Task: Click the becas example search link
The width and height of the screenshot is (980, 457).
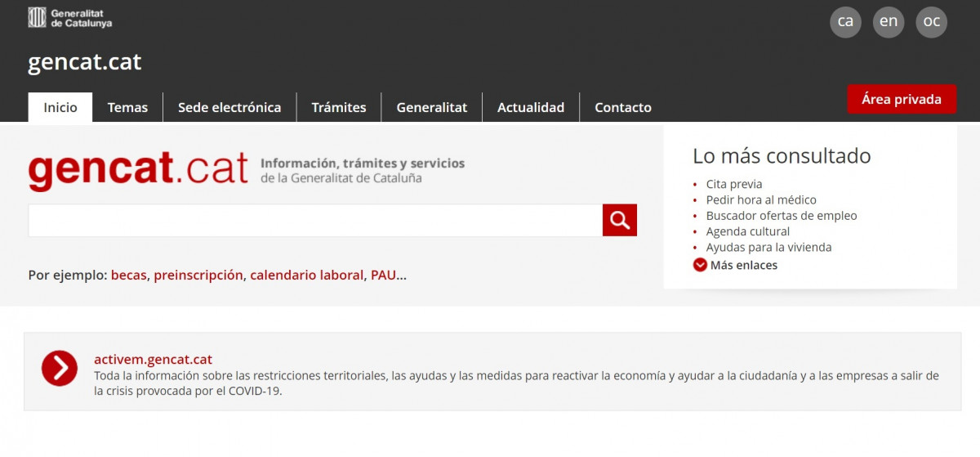Action: pyautogui.click(x=128, y=275)
